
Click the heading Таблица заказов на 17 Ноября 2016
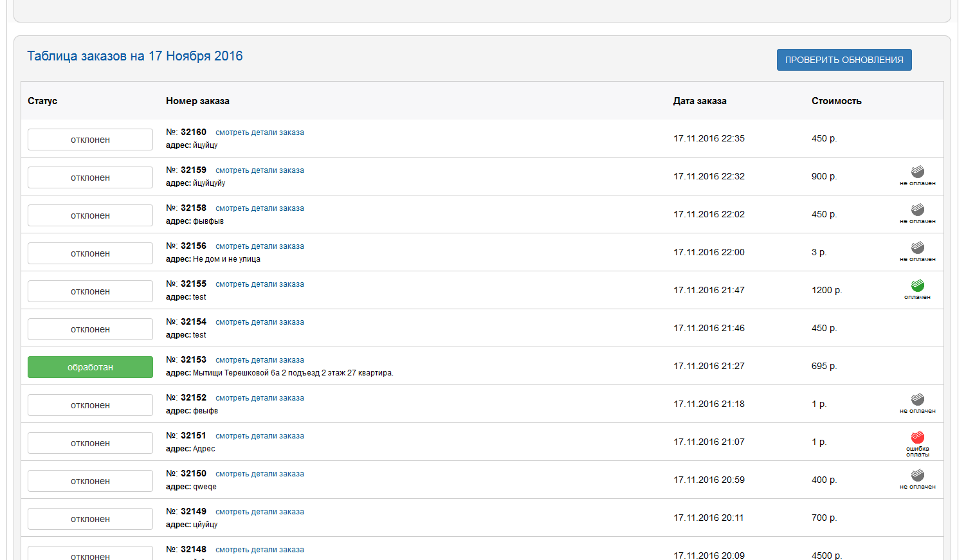135,56
